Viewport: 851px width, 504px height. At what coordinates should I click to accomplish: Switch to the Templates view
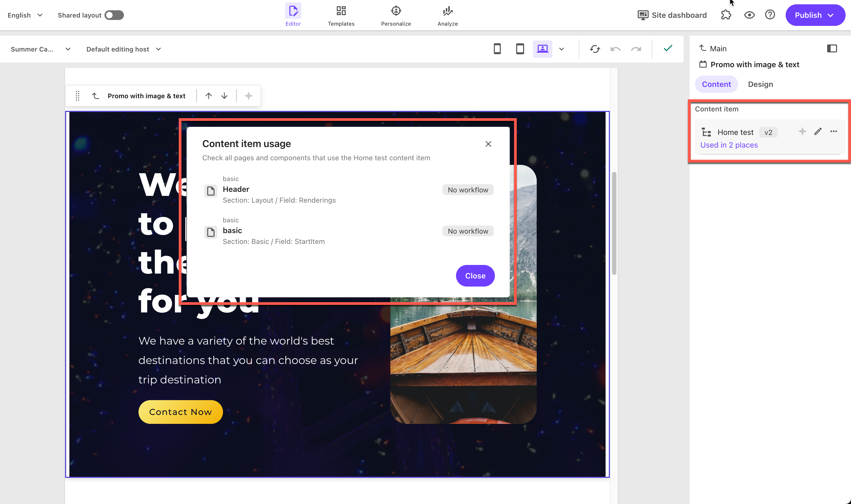tap(341, 15)
